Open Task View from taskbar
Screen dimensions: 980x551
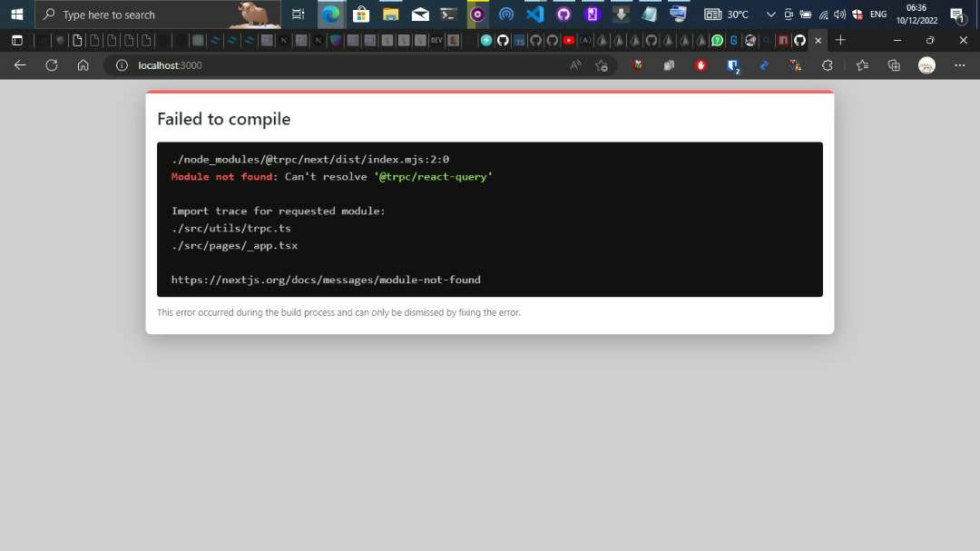[299, 15]
